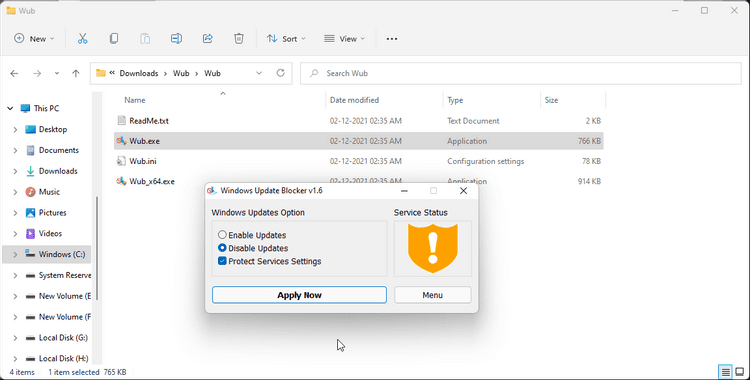Uncheck Protect Services Settings checkbox
Screen dimensions: 750x380
coord(222,261)
